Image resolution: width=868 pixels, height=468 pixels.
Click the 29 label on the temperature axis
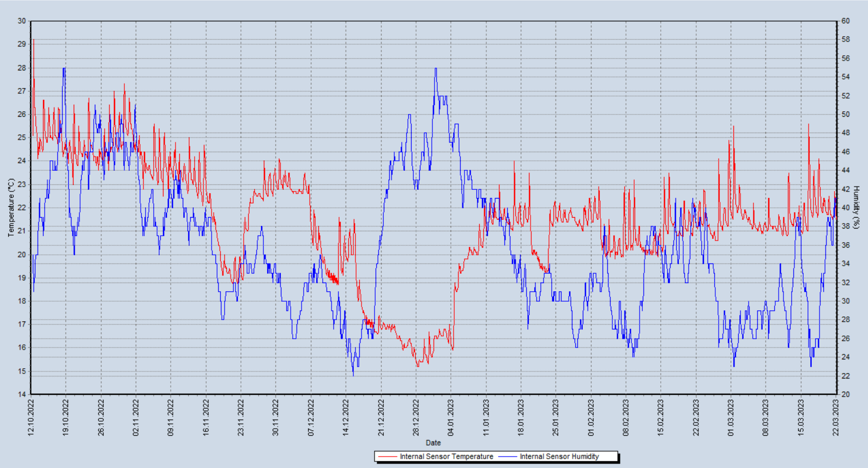[22, 44]
